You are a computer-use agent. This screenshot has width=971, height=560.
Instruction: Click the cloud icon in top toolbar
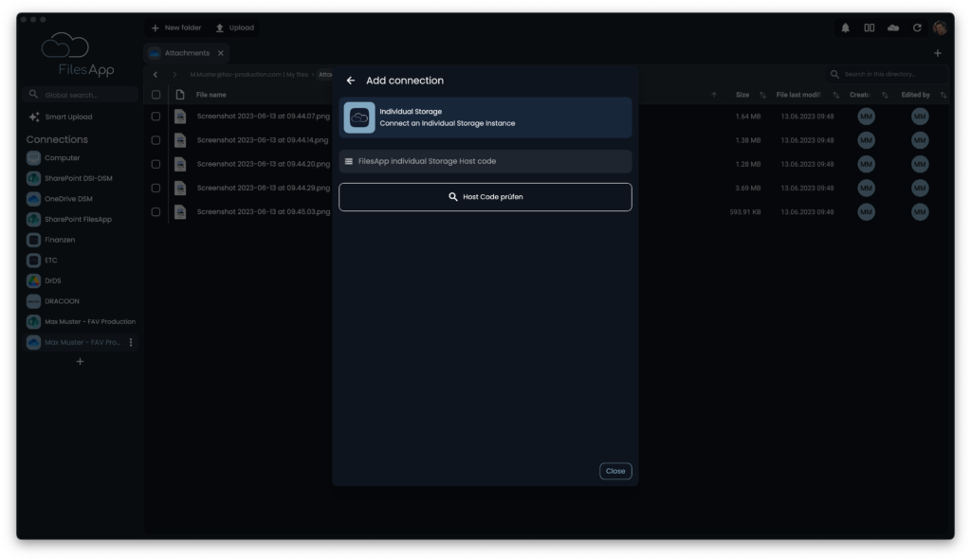click(893, 27)
